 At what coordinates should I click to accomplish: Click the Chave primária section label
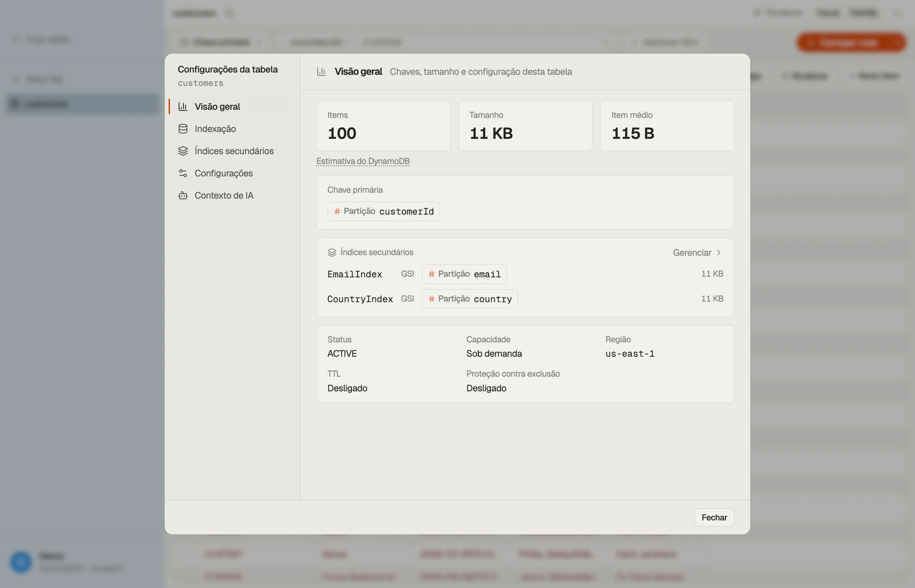[355, 190]
